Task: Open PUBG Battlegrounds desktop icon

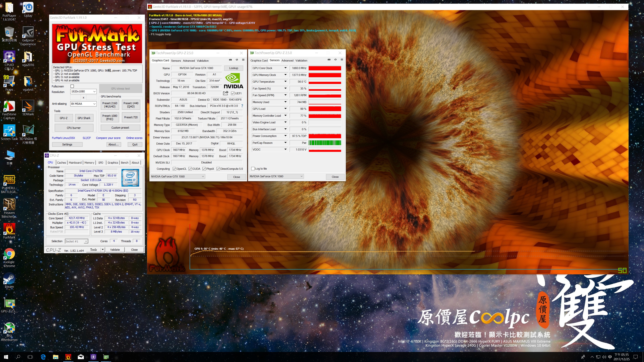Action: point(9,184)
